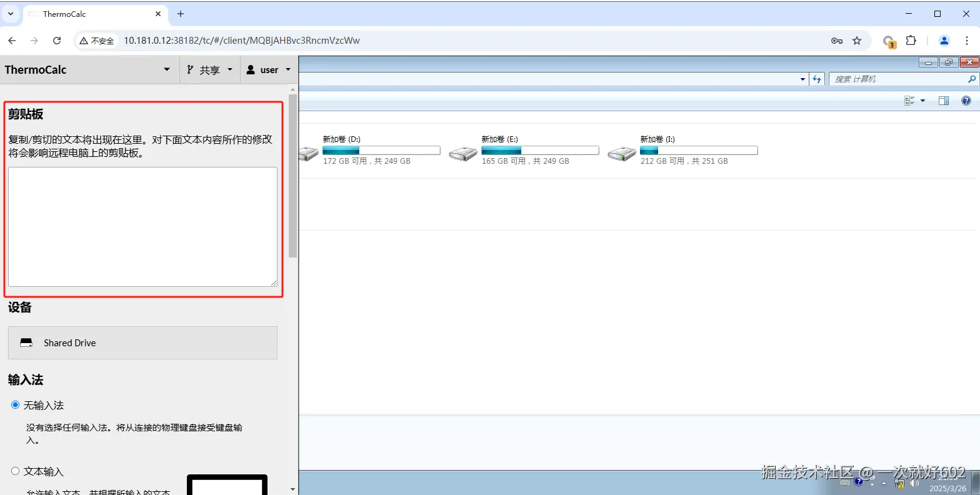Click the tray on-screen keyboard icon
Viewport: 980px width, 495px height.
point(845,482)
